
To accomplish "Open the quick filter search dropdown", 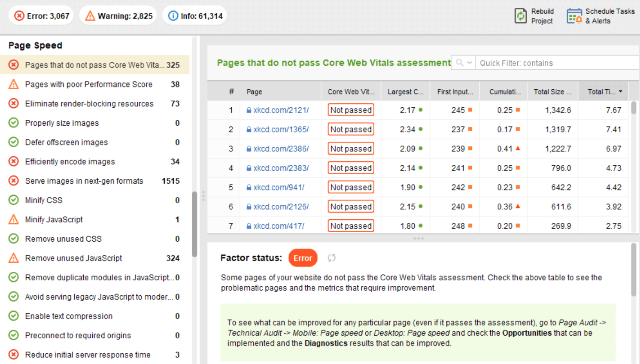I will 464,63.
